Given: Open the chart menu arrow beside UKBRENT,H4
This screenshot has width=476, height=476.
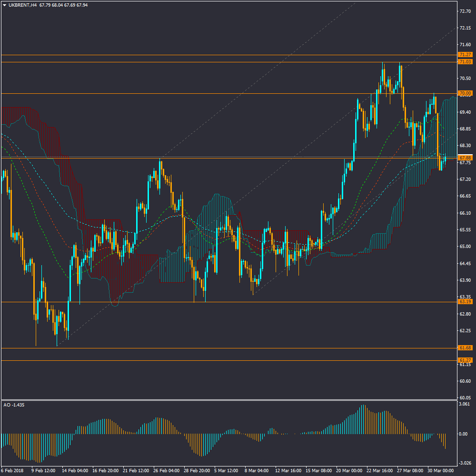Looking at the screenshot, I should pos(4,5).
